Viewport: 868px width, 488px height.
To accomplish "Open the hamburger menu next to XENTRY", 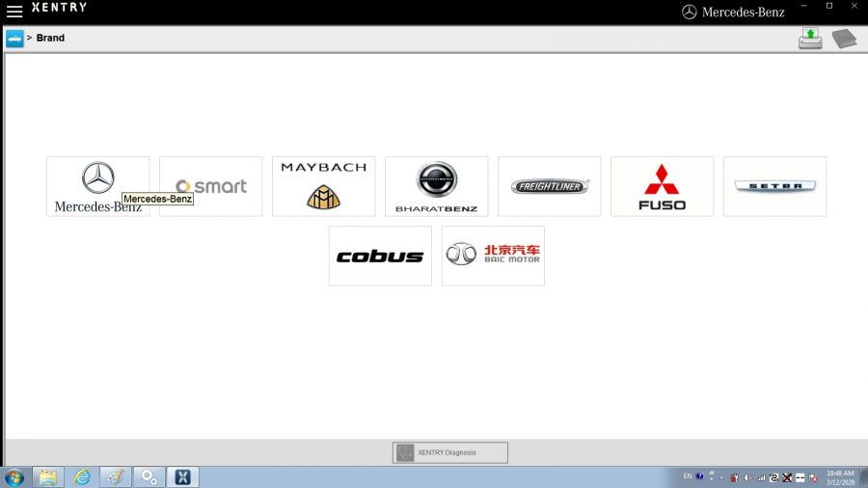I will 14,12.
